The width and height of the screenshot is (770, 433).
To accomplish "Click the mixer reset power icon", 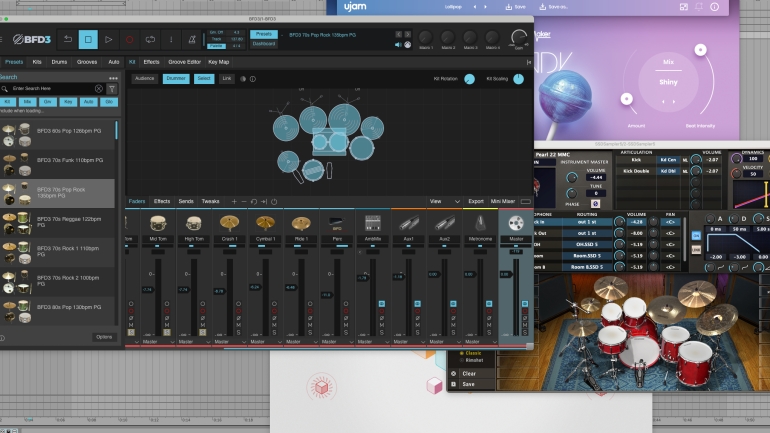I will tap(274, 201).
